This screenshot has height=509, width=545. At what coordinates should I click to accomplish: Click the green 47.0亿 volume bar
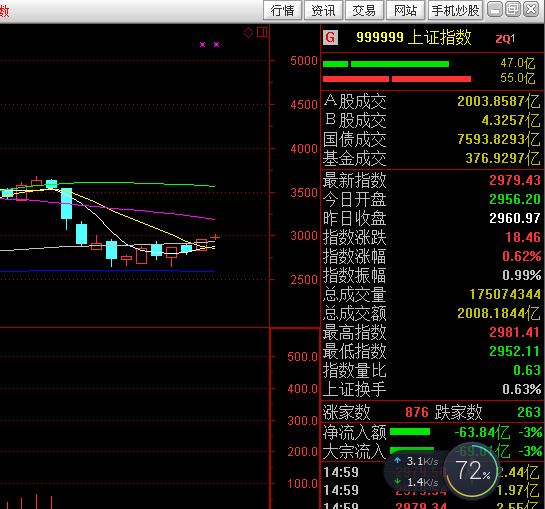[386, 64]
